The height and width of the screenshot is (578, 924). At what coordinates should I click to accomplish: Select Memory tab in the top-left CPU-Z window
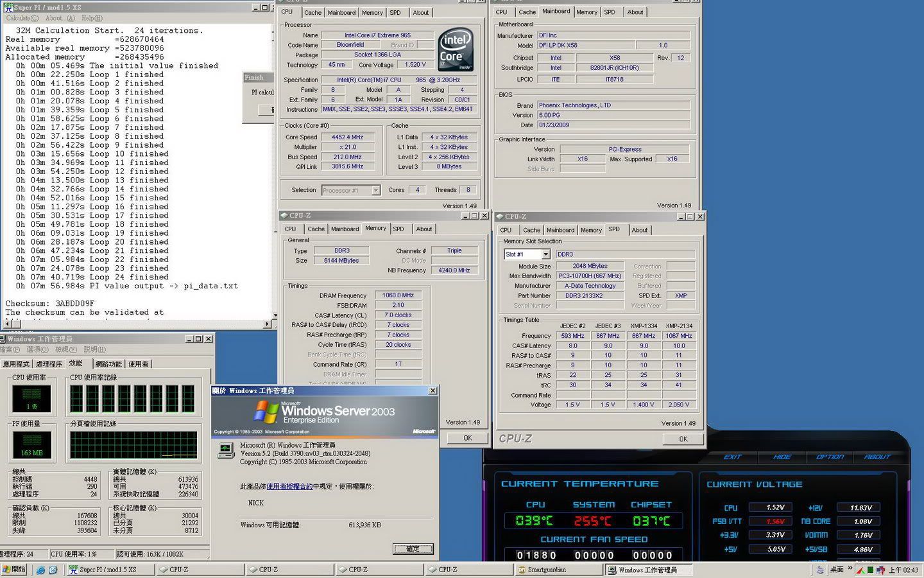[x=372, y=13]
